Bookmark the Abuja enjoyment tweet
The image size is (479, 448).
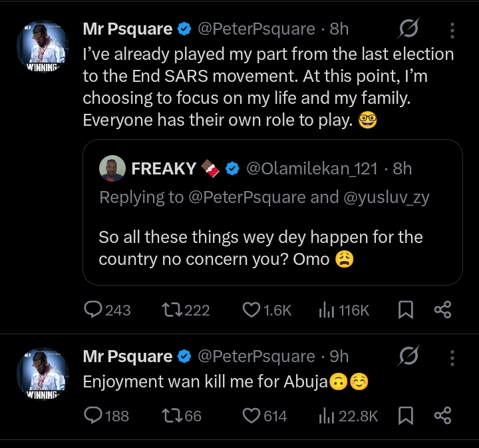[x=405, y=416]
